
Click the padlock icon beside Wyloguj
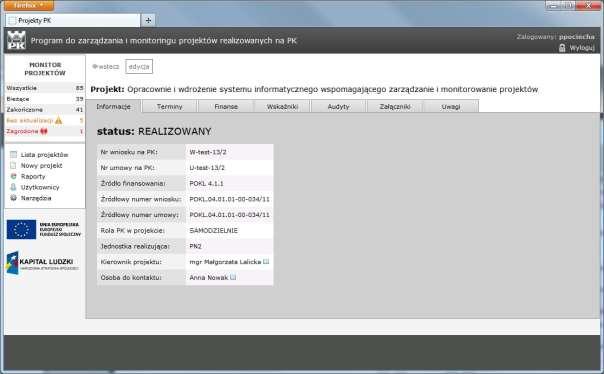click(x=562, y=48)
